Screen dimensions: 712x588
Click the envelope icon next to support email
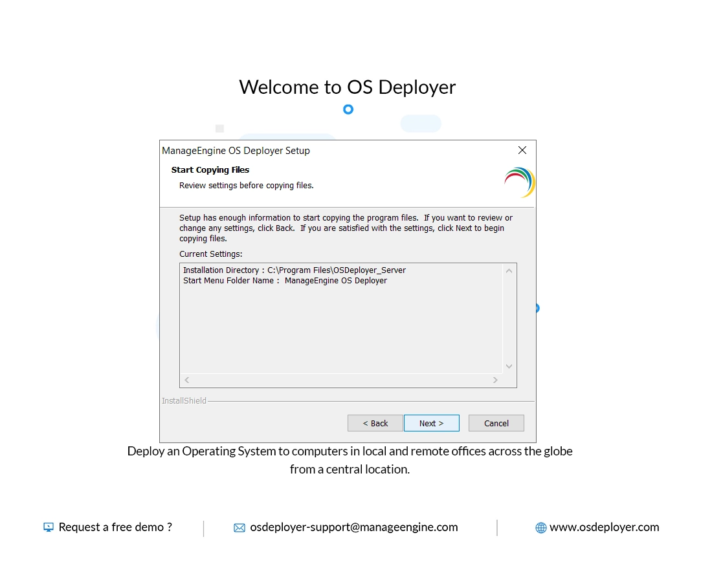click(240, 528)
